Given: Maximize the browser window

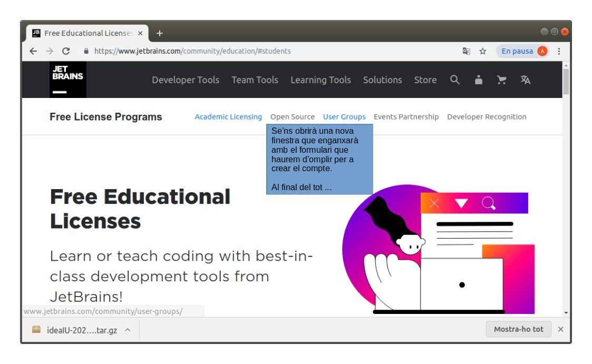Looking at the screenshot, I should pyautogui.click(x=554, y=32).
